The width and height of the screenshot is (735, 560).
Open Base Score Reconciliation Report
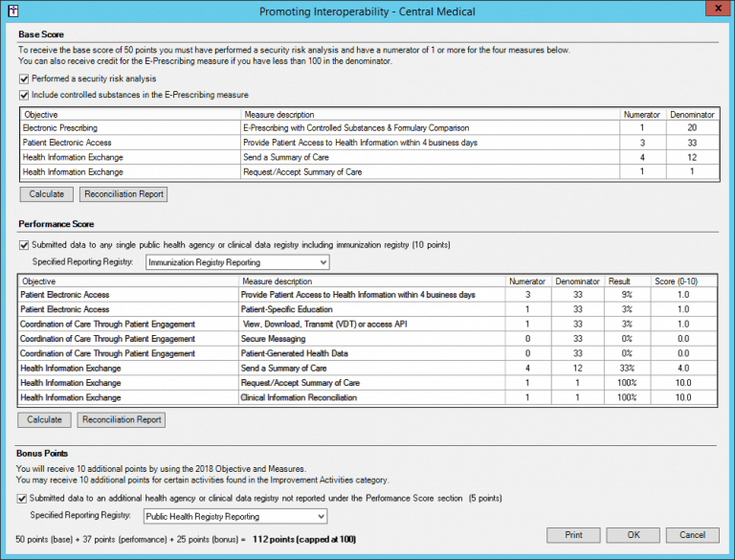point(123,194)
